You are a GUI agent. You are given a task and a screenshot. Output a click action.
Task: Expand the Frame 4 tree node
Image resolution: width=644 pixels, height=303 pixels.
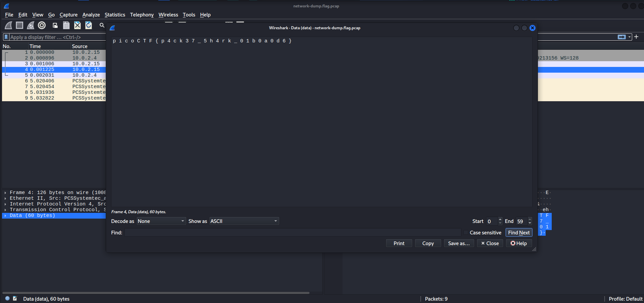[x=5, y=193]
